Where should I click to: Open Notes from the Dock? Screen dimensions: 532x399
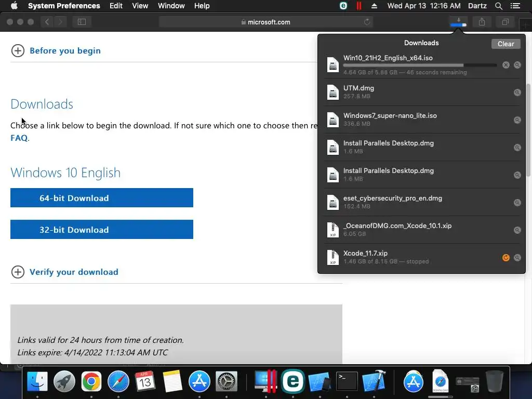172,381
